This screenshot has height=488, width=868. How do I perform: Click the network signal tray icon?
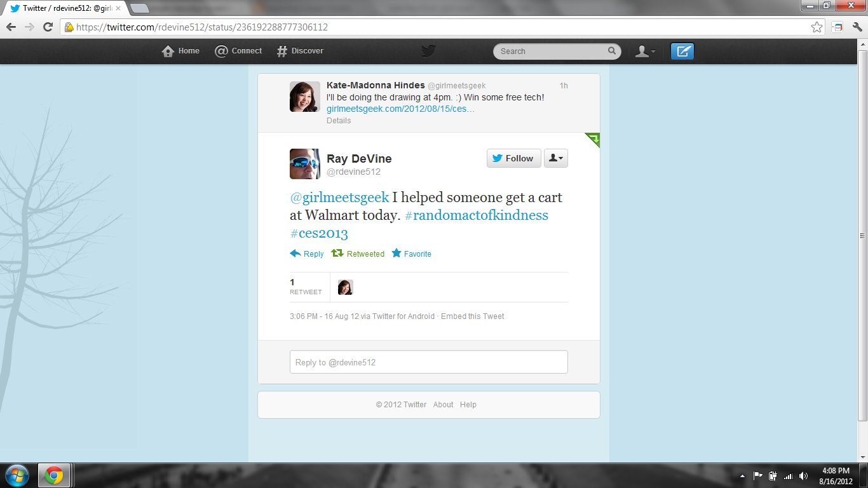point(789,475)
